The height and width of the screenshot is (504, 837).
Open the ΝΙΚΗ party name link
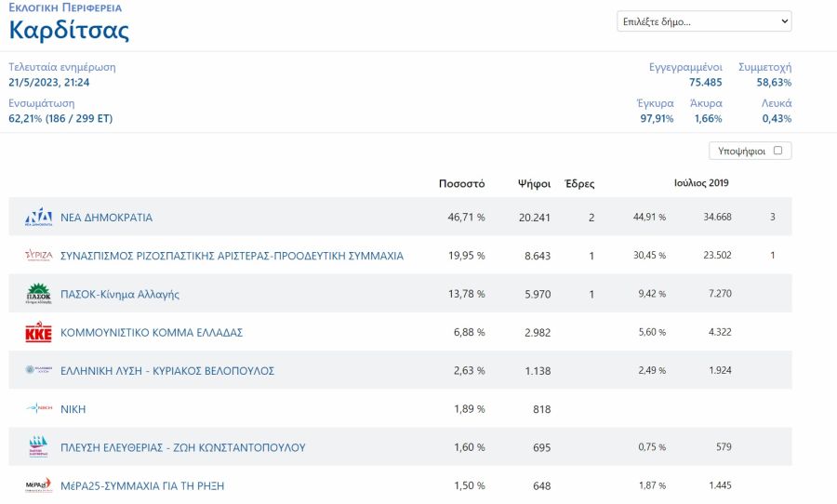point(73,409)
